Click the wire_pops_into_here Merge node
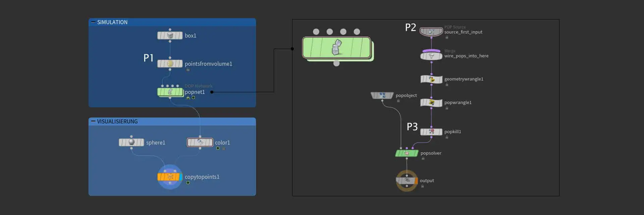Viewport: 644px width, 215px height. [431, 56]
